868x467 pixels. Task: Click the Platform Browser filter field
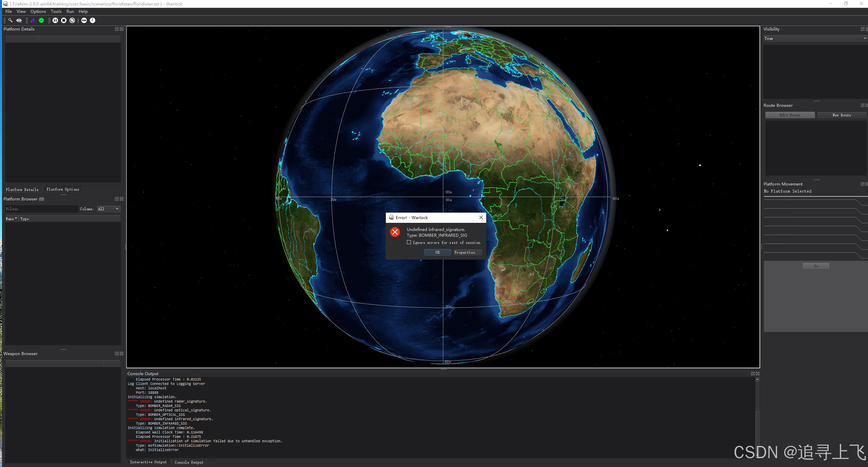41,209
